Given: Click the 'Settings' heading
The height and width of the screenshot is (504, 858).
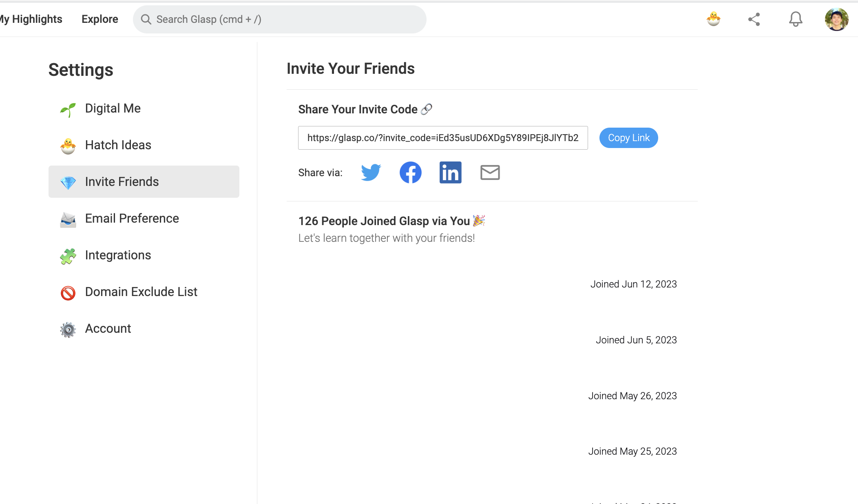Looking at the screenshot, I should [81, 70].
